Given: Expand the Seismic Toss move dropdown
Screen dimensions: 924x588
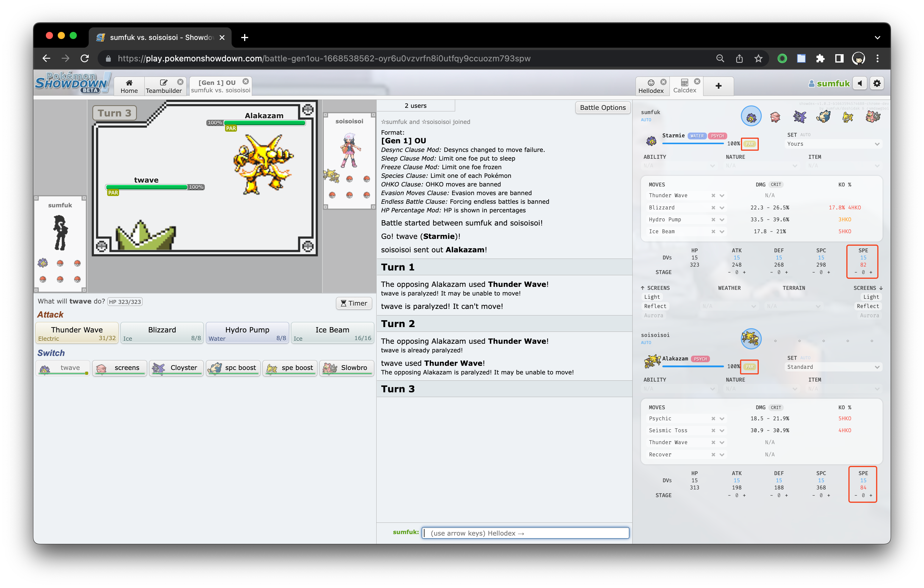Looking at the screenshot, I should pyautogui.click(x=722, y=430).
